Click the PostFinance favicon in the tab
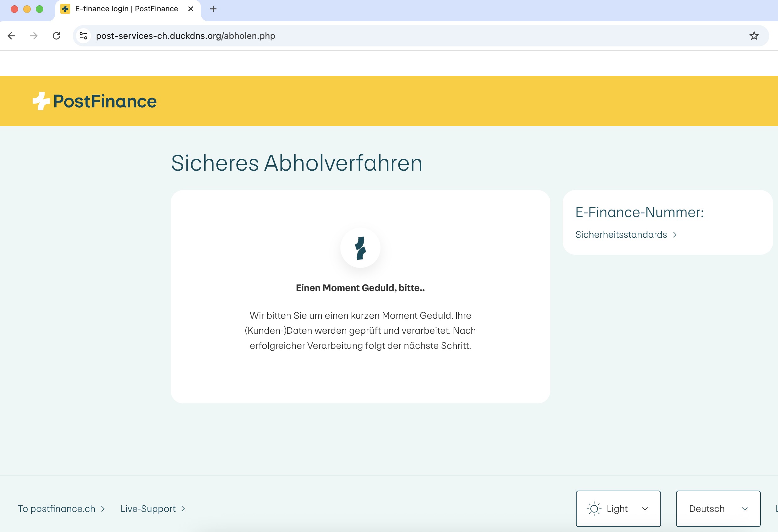778x532 pixels. click(x=65, y=9)
